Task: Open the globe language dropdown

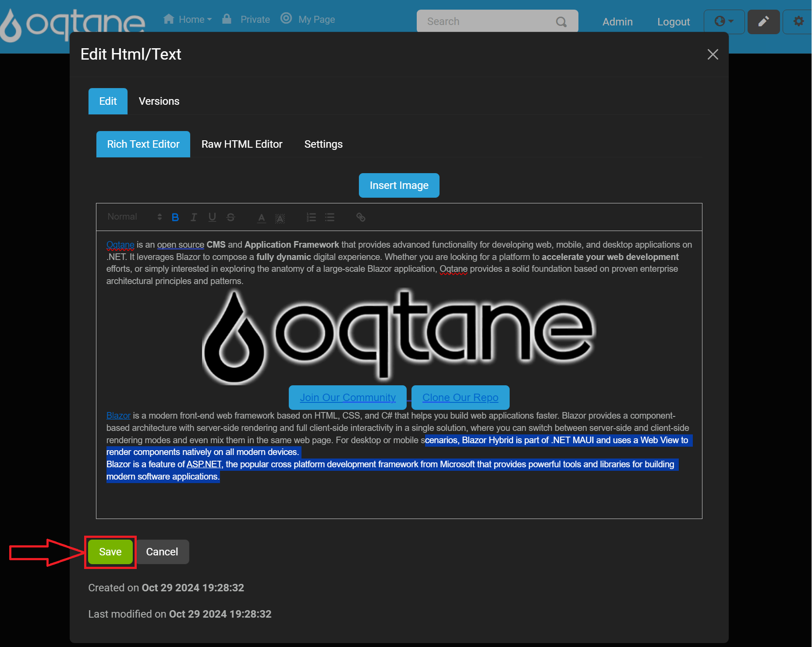Action: [724, 21]
